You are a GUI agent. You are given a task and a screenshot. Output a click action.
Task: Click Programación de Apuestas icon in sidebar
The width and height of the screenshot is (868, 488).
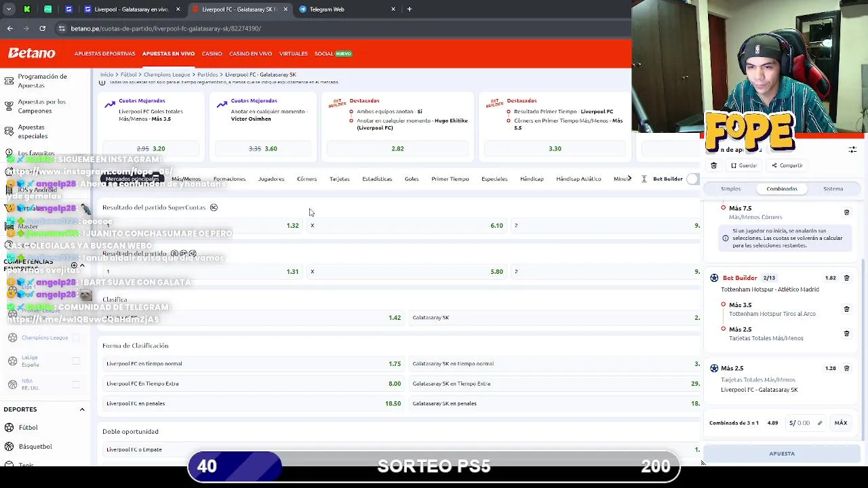click(x=9, y=81)
